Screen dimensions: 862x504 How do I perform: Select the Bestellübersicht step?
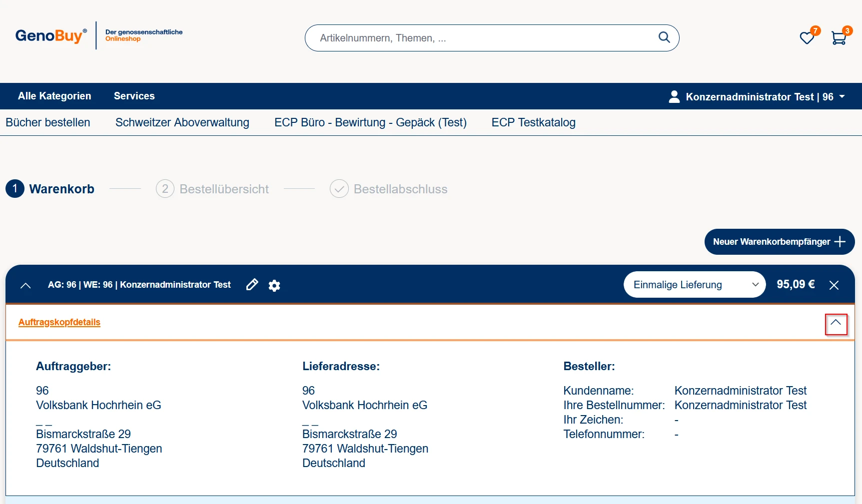(213, 189)
